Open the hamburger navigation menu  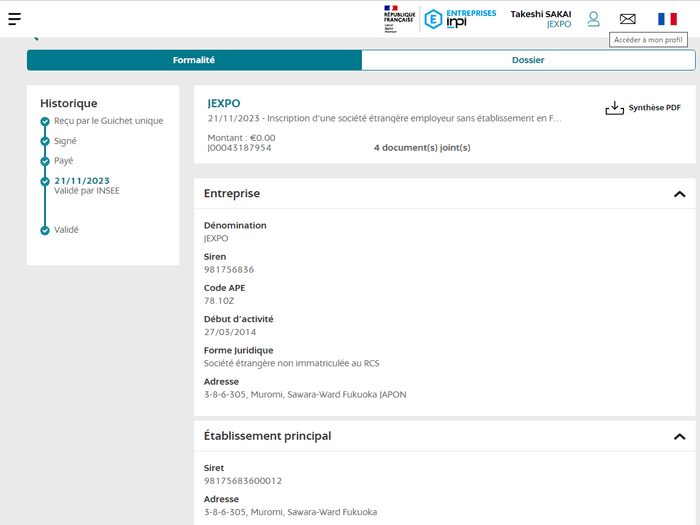tap(14, 19)
